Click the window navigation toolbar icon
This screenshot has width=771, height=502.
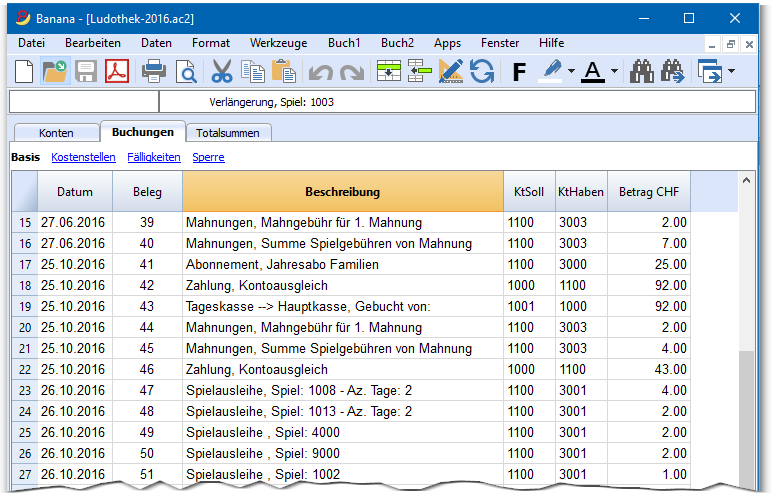click(710, 71)
